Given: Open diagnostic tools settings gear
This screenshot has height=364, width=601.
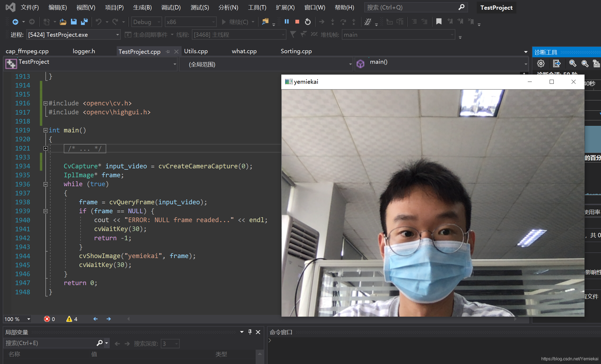Looking at the screenshot, I should click(x=541, y=64).
